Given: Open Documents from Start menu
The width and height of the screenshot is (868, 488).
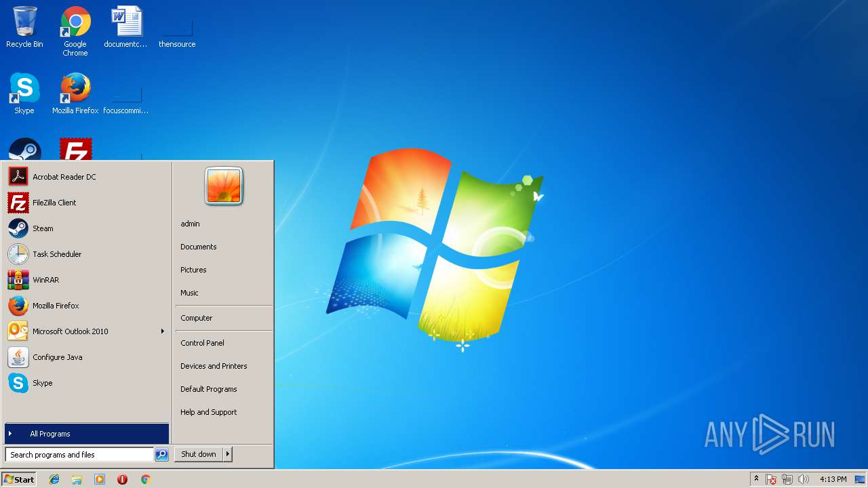Looking at the screenshot, I should point(223,247).
